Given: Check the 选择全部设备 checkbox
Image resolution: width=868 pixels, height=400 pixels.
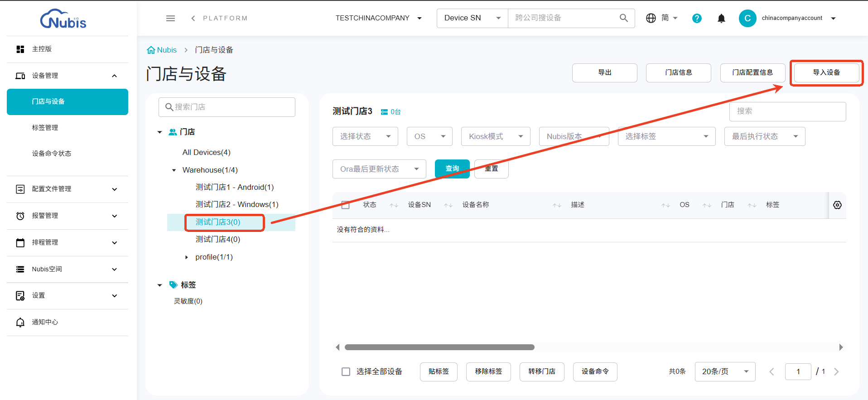Looking at the screenshot, I should pyautogui.click(x=346, y=371).
